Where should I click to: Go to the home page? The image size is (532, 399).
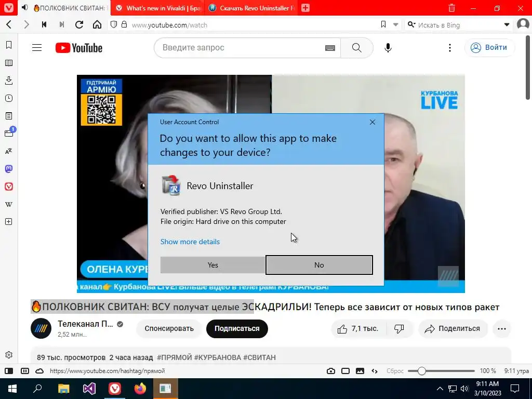coord(97,25)
